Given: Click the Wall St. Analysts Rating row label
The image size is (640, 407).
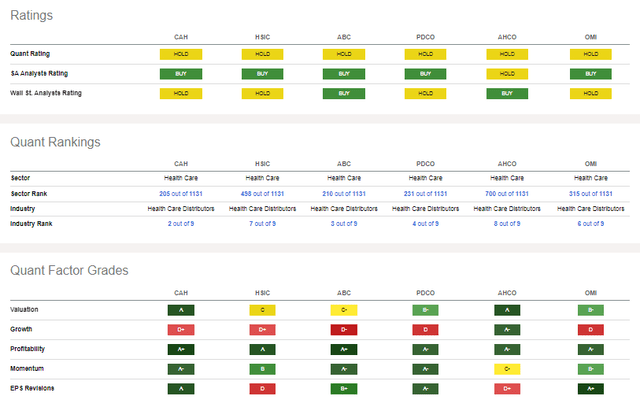Looking at the screenshot, I should pyautogui.click(x=46, y=93).
